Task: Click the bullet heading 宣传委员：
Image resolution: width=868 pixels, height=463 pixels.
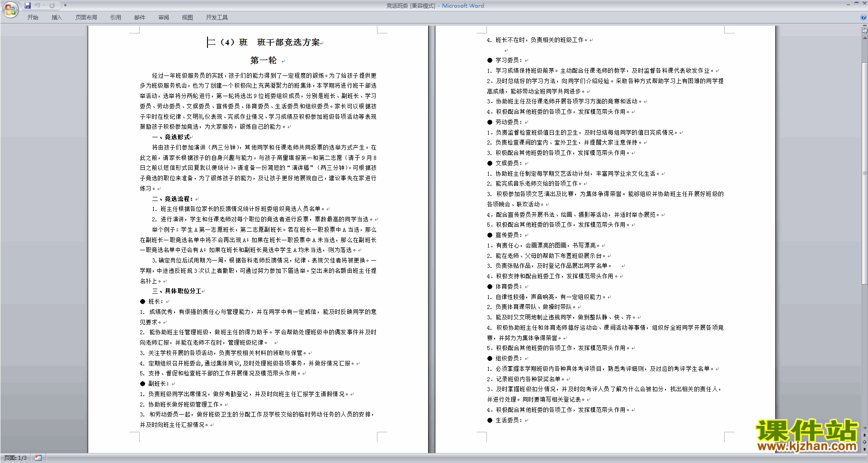Action: tap(509, 235)
